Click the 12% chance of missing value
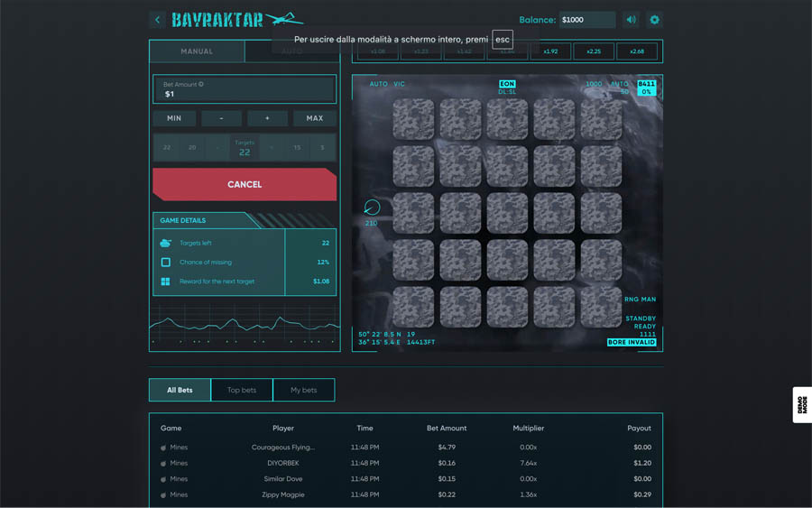The image size is (812, 508). click(x=323, y=262)
